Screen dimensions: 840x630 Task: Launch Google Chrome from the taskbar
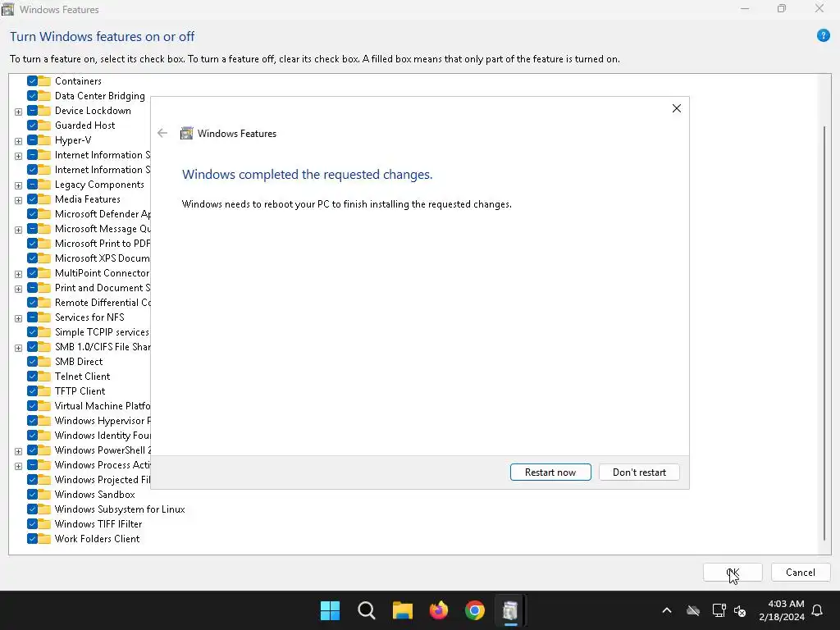(475, 610)
